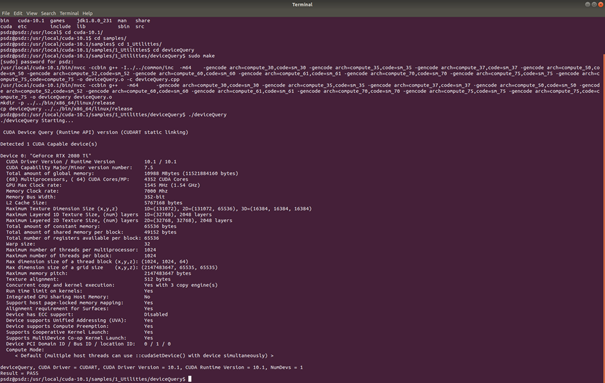Click 'Detected 1 CUDA Capable device(s)' text
The width and height of the screenshot is (605, 383).
tap(49, 144)
